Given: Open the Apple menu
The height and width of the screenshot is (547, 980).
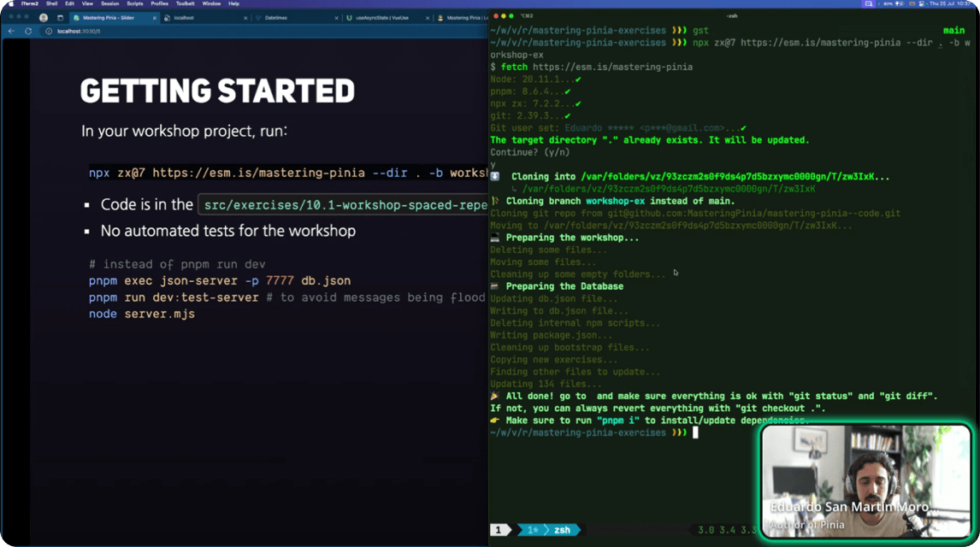Looking at the screenshot, I should 10,3.
